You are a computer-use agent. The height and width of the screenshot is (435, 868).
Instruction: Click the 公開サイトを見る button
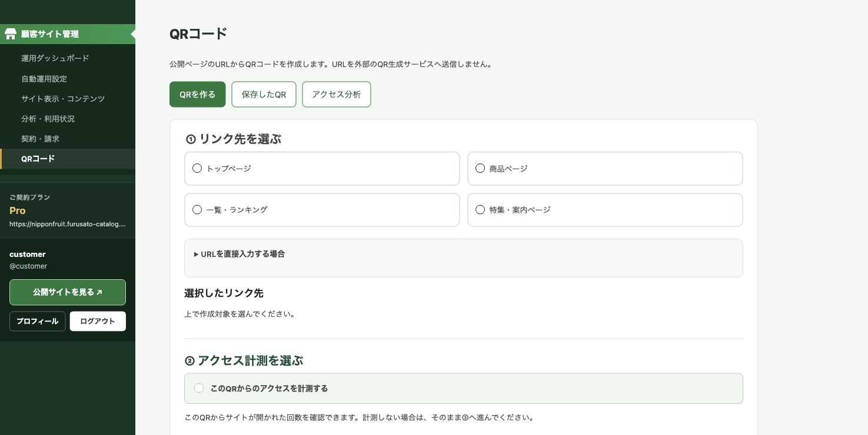(x=68, y=292)
